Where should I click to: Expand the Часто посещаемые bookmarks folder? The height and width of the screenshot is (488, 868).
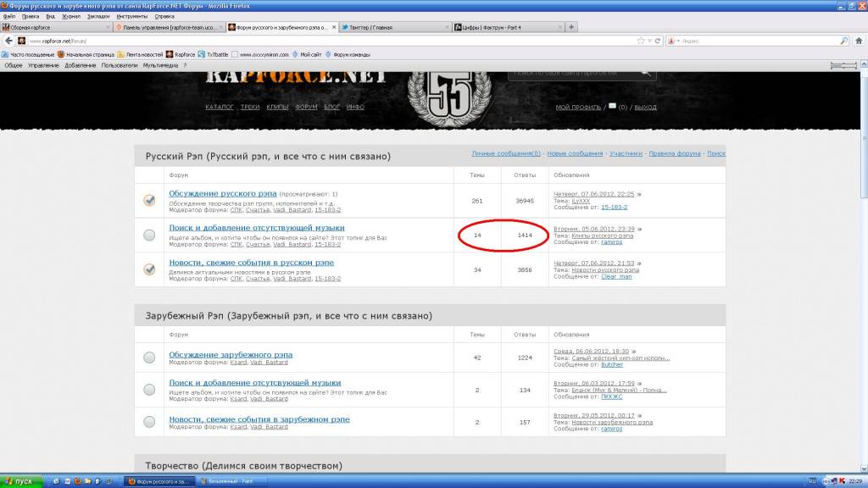coord(28,54)
